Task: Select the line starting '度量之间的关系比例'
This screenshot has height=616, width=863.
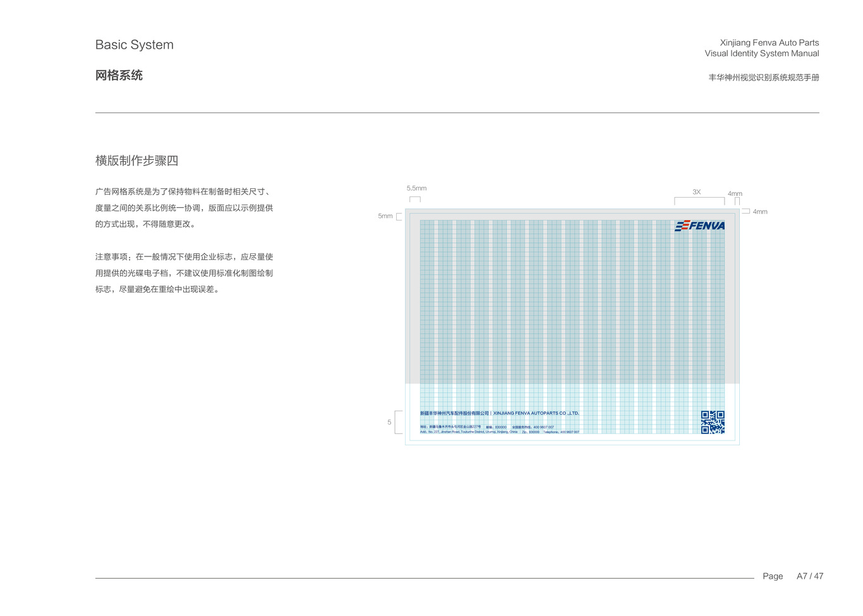Action: (x=184, y=208)
